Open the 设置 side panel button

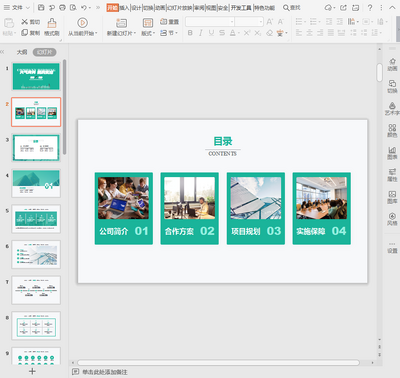(392, 248)
